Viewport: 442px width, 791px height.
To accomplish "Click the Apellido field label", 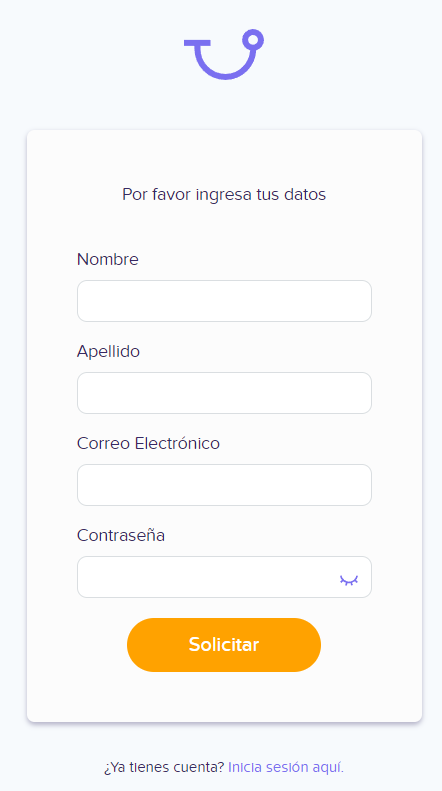I will tap(108, 352).
